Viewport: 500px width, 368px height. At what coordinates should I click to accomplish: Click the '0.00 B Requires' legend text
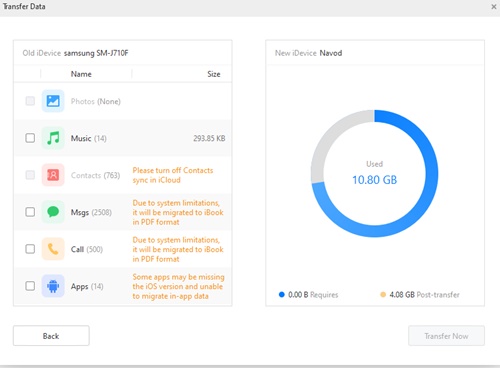point(313,295)
